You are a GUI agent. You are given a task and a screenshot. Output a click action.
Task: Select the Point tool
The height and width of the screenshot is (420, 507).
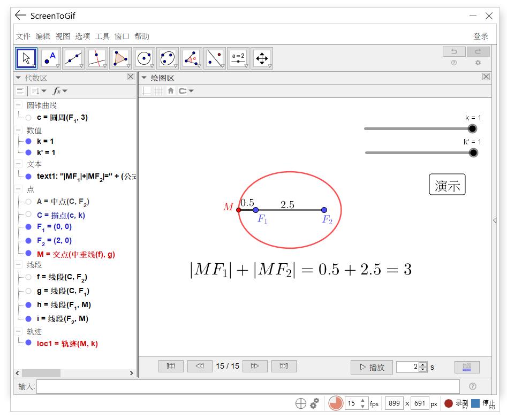[50, 58]
